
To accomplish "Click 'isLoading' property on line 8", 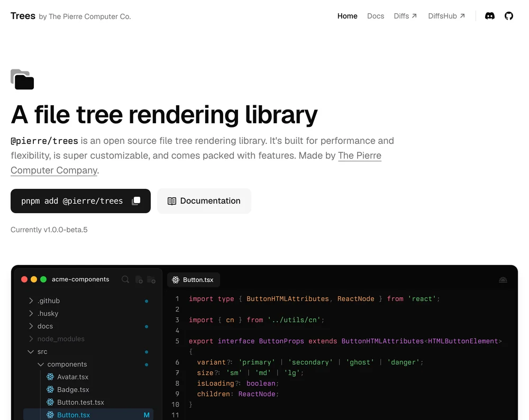I will 215,384.
